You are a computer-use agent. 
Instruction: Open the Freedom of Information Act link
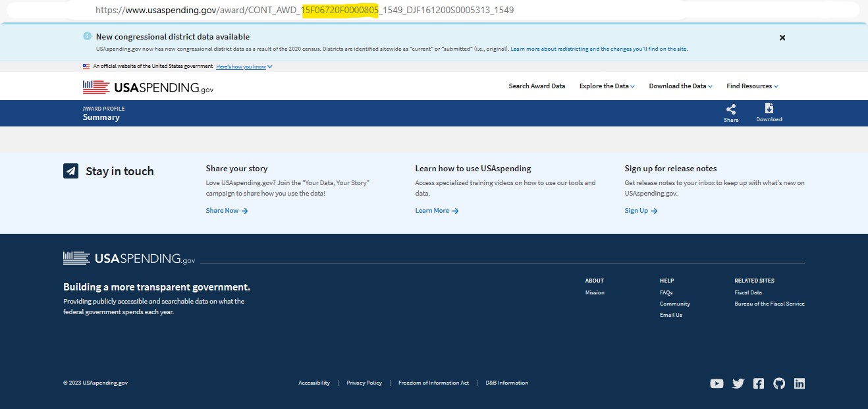point(434,383)
